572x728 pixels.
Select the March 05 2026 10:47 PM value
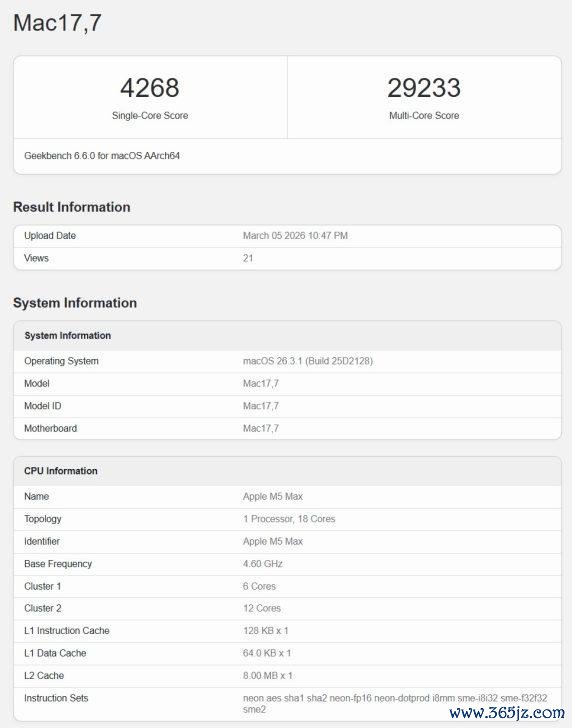coord(295,235)
